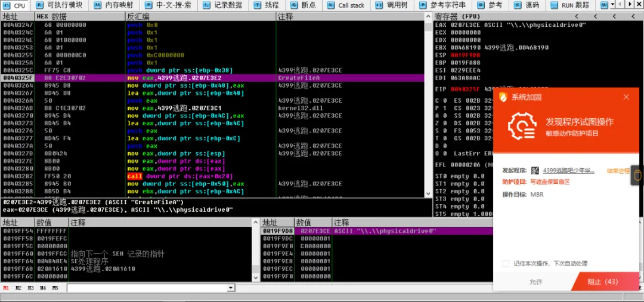Expand the command bar combo box dropdown
Screen dimensions: 644x302
[x=231, y=288]
